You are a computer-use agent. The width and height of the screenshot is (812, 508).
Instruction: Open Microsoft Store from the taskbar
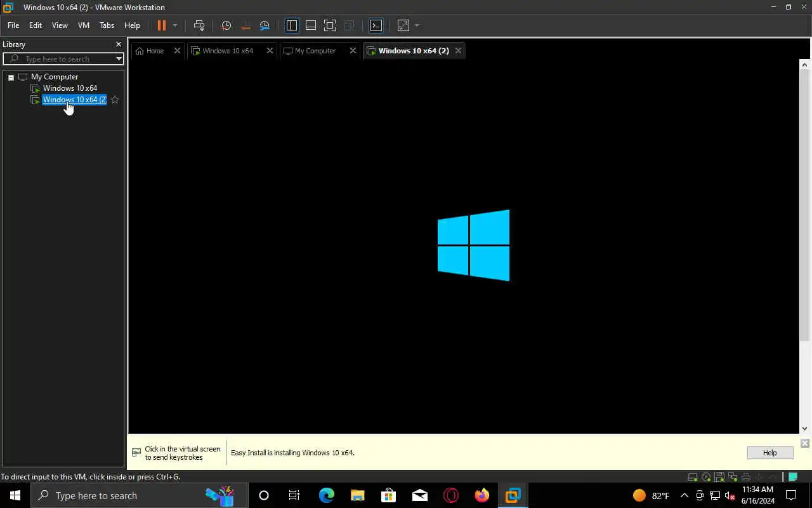coord(388,495)
